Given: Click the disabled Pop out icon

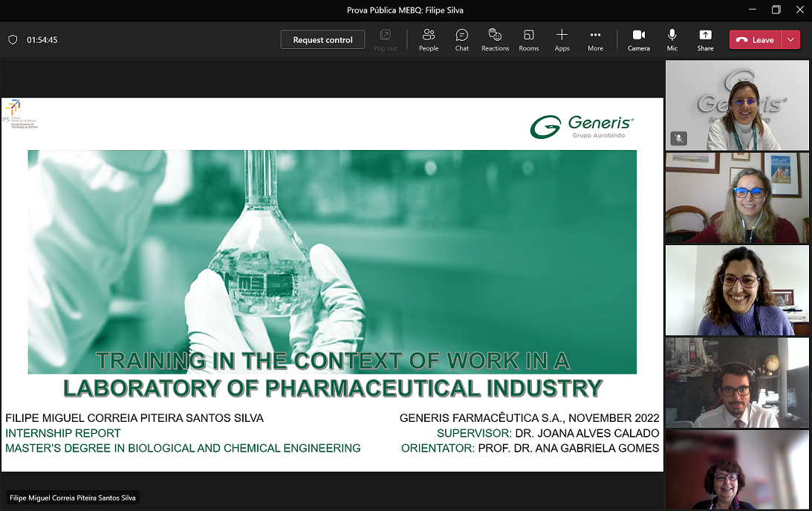Looking at the screenshot, I should point(385,39).
